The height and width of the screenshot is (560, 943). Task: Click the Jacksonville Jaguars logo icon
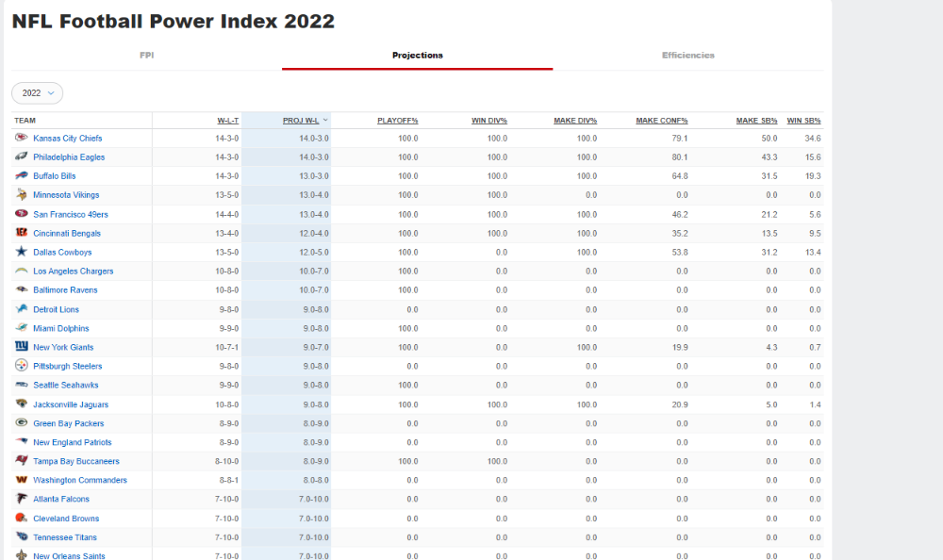click(22, 404)
